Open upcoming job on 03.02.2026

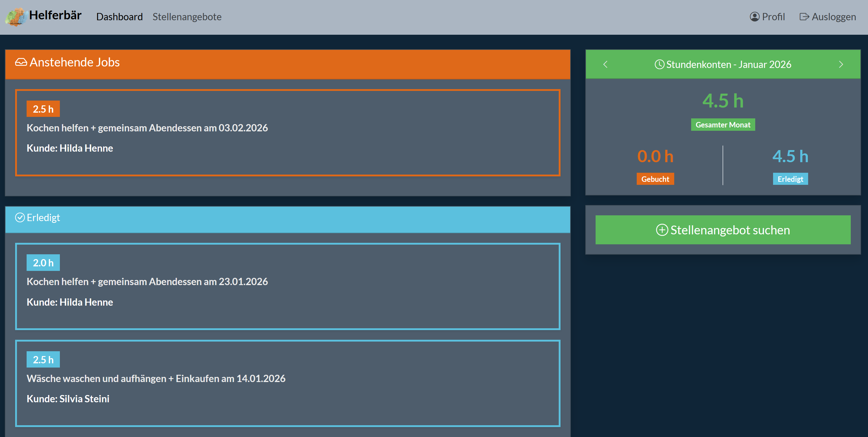pyautogui.click(x=288, y=133)
